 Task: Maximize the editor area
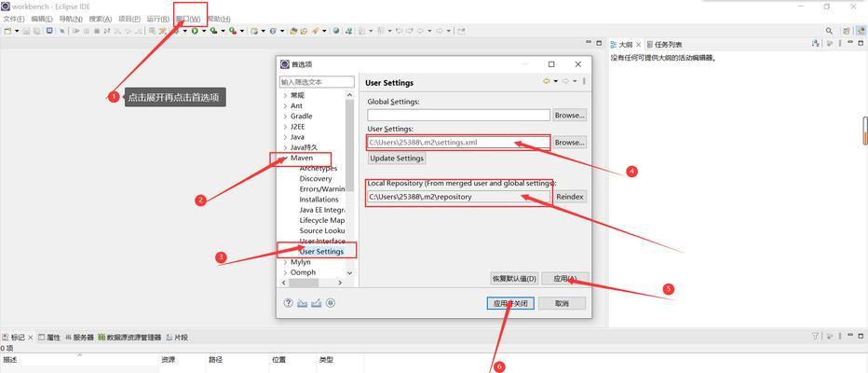599,43
